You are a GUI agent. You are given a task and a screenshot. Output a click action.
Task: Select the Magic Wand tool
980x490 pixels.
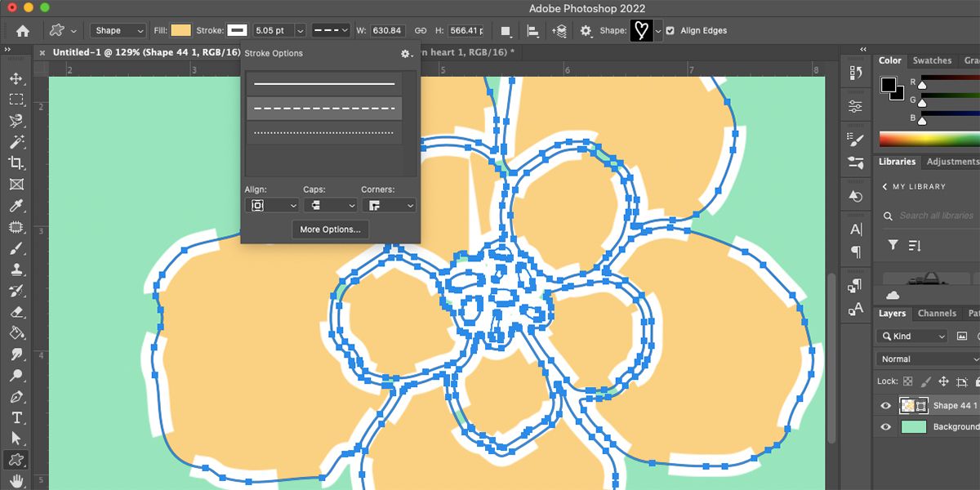tap(16, 142)
